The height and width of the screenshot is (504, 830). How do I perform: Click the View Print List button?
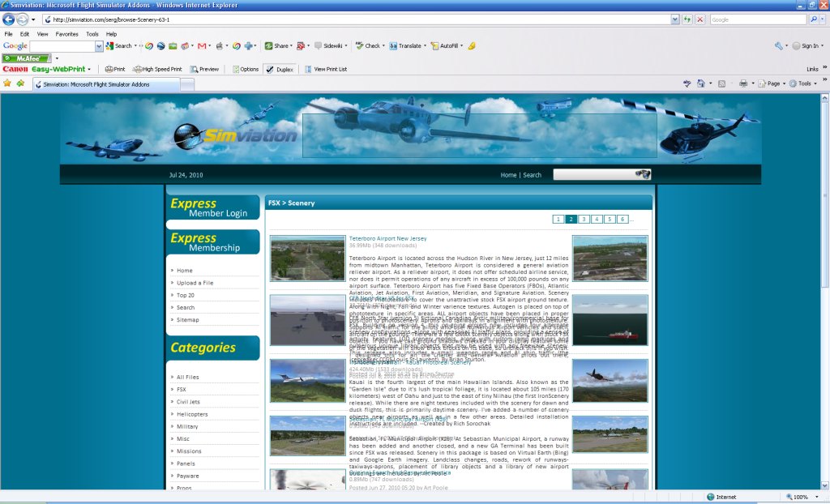[326, 70]
